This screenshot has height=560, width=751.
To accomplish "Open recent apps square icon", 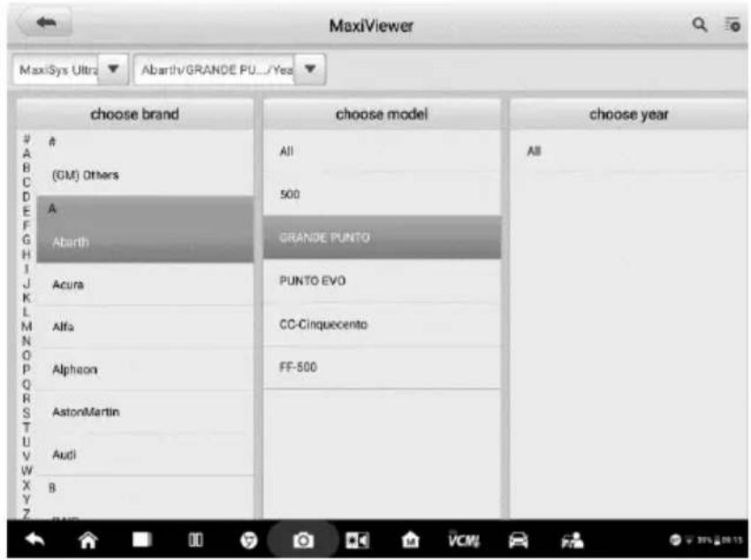I will 141,540.
